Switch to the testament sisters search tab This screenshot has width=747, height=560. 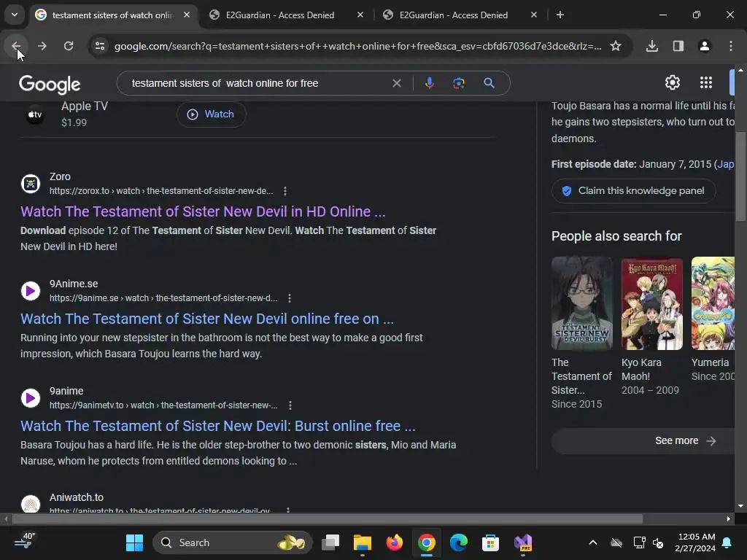[x=113, y=15]
